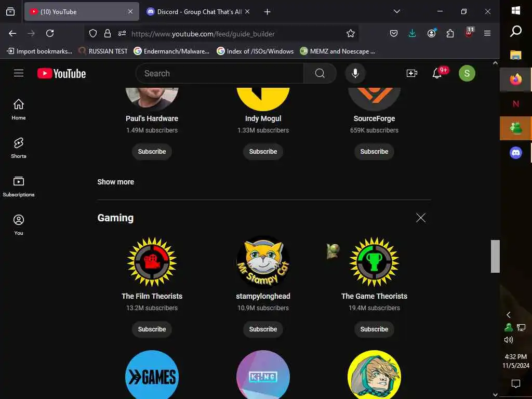Click the Firefox address bar URL
Viewport: 532px width, 399px height.
click(203, 34)
